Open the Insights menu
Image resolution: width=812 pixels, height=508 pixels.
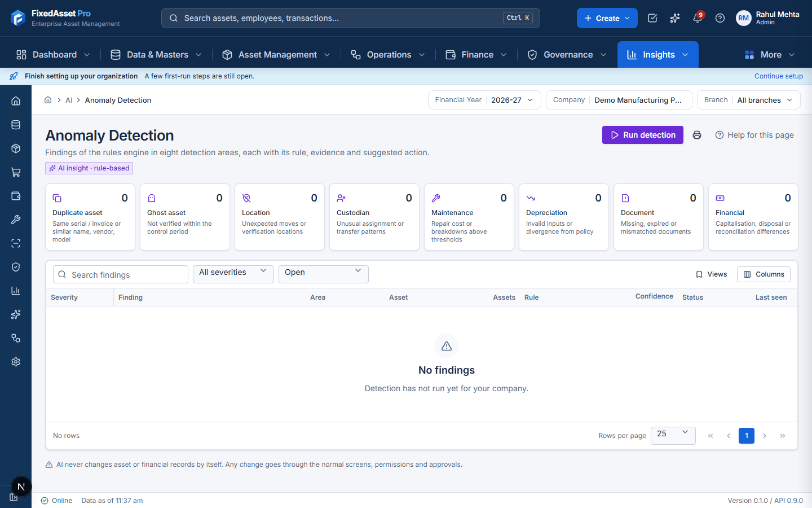tap(658, 55)
